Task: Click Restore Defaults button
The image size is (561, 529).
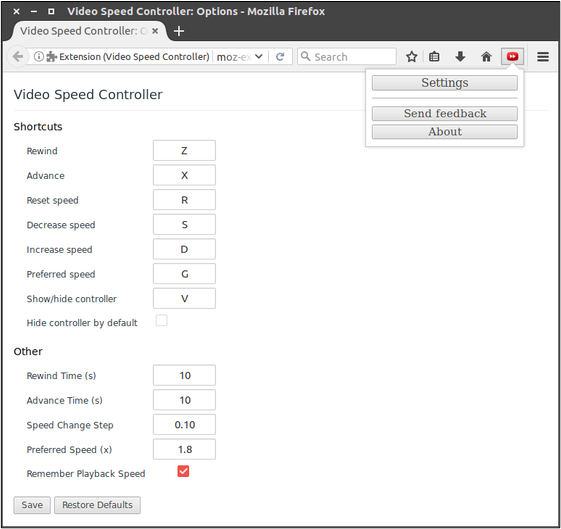Action: point(97,505)
